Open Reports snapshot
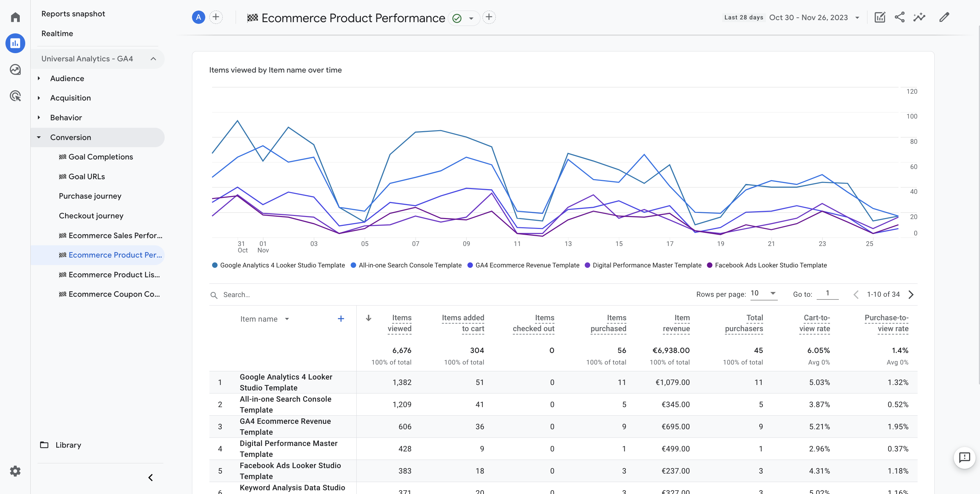The width and height of the screenshot is (980, 494). [73, 14]
